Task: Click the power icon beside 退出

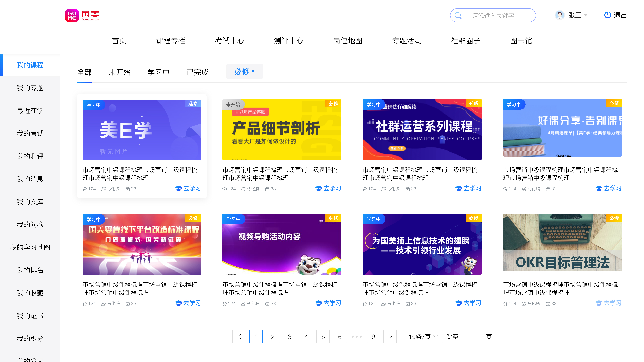Action: tap(608, 15)
